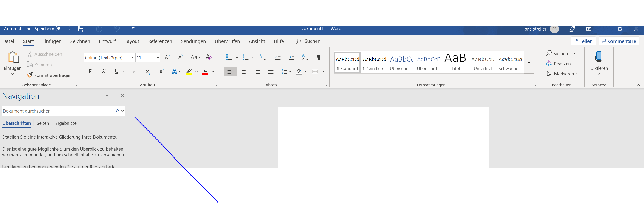This screenshot has width=644, height=203.
Task: Click the Teilen button
Action: [x=583, y=41]
